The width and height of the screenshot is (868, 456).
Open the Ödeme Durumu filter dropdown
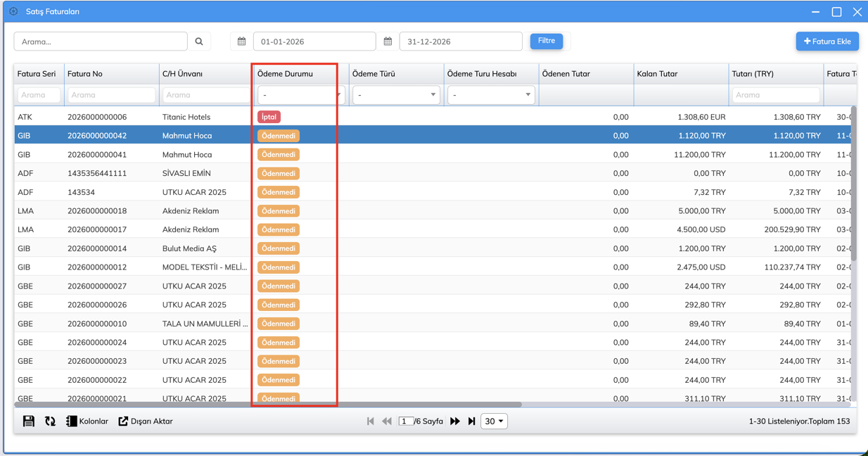tap(300, 95)
